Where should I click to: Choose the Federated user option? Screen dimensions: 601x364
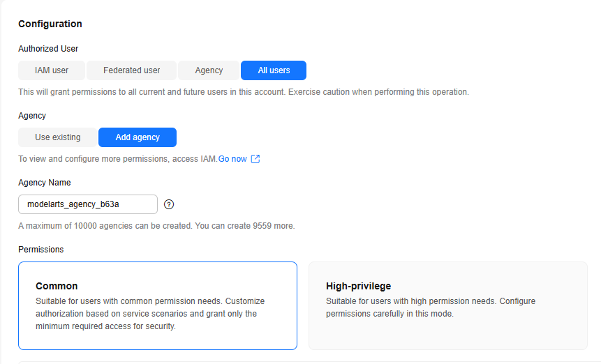coord(131,70)
